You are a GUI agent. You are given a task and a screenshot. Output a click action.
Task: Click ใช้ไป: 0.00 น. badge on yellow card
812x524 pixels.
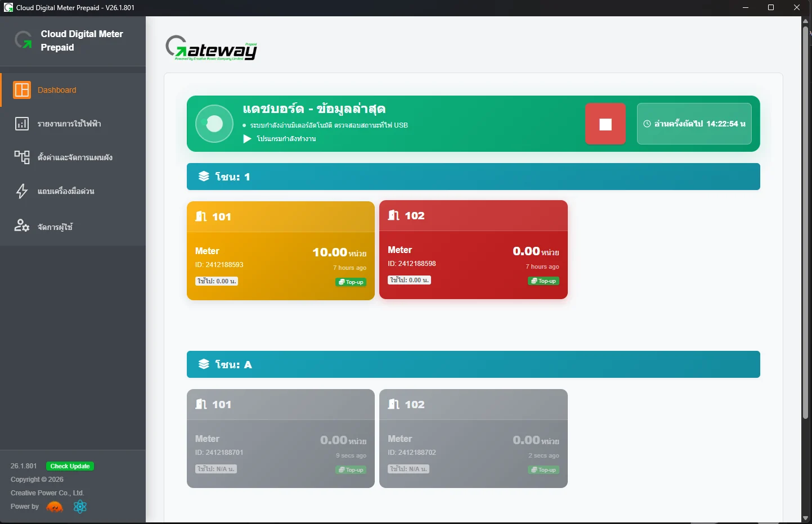pos(217,281)
